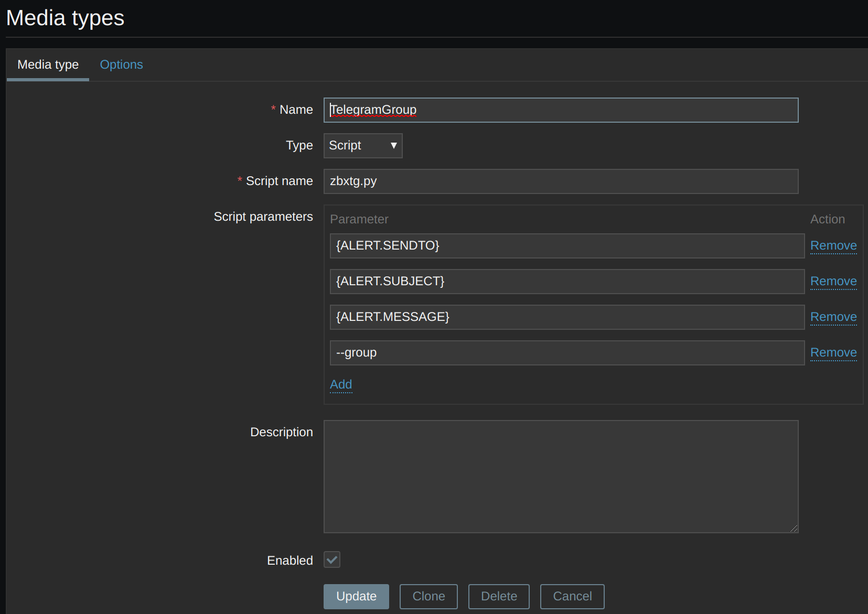This screenshot has width=868, height=614.
Task: Click the Name field containing TelegramGroup
Action: [560, 110]
